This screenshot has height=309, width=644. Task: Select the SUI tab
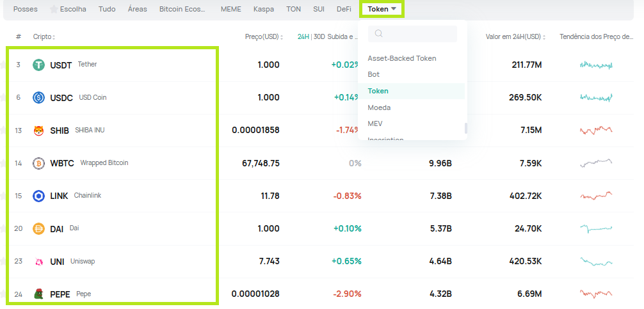[318, 9]
